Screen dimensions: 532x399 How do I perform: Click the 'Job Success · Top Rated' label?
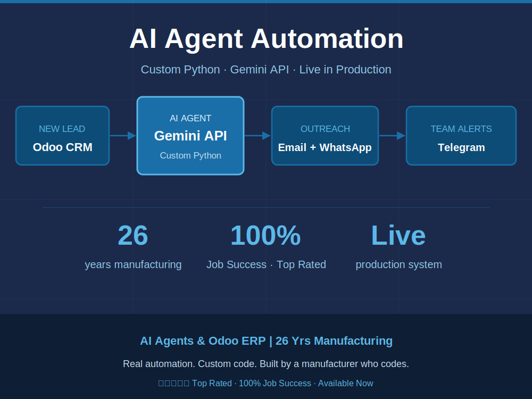click(x=266, y=264)
